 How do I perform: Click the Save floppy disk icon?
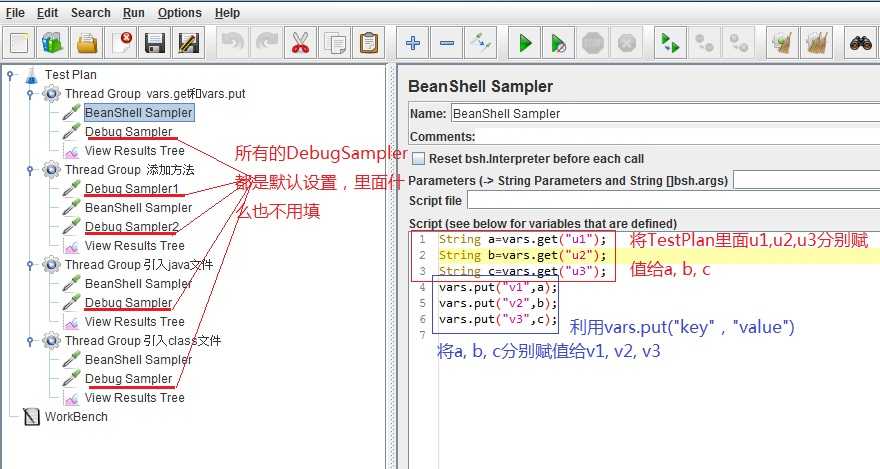point(155,43)
